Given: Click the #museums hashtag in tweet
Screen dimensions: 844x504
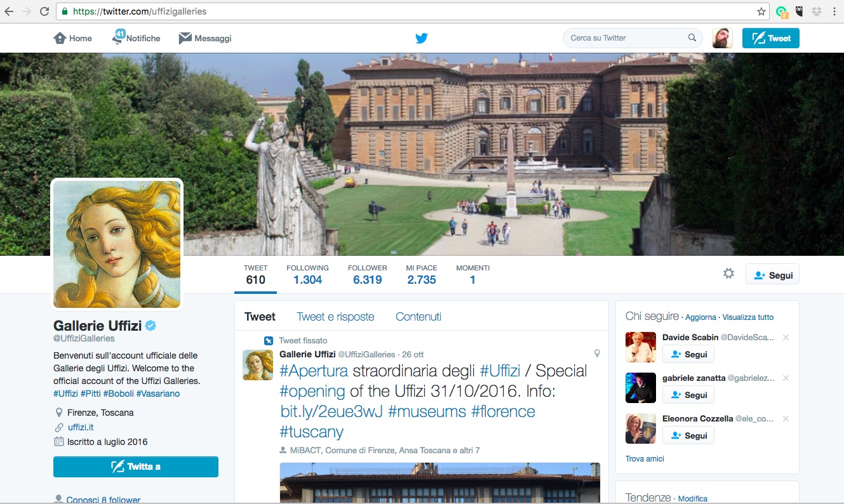Looking at the screenshot, I should pos(427,411).
